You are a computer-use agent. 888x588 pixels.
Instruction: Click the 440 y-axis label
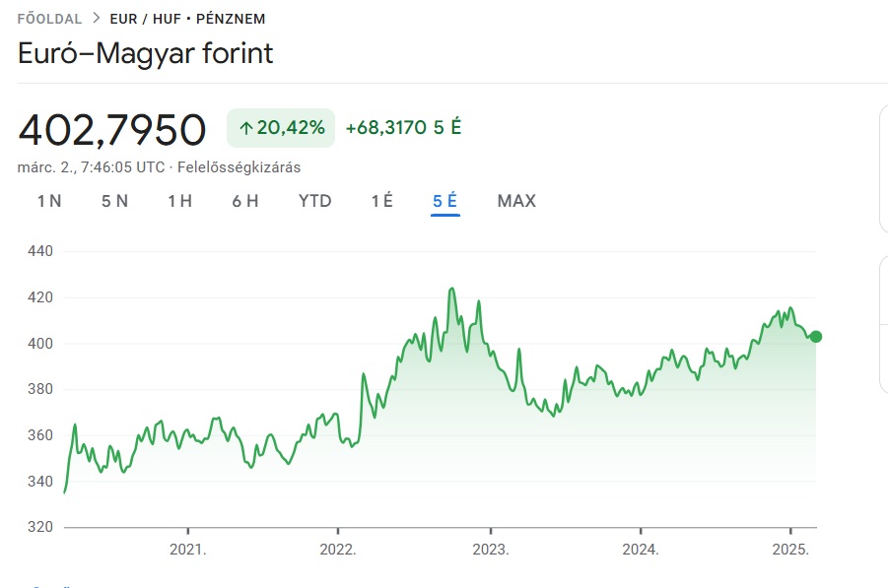40,251
